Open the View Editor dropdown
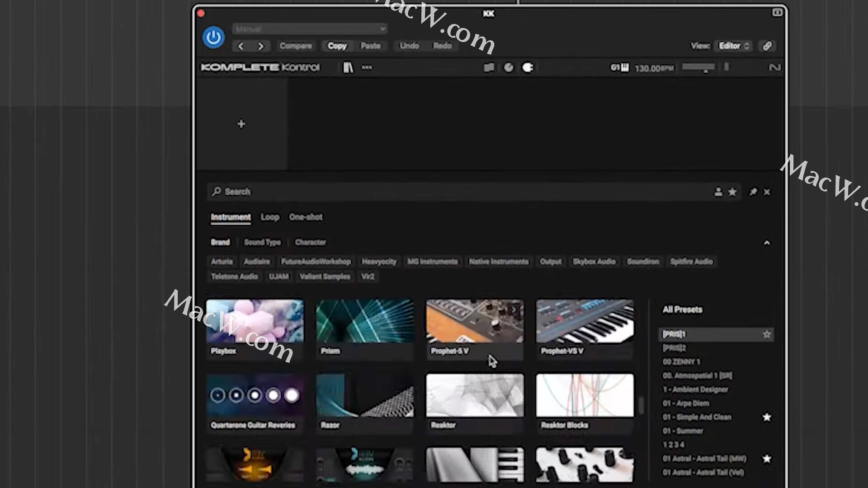Screen dimensions: 868x488 point(734,46)
